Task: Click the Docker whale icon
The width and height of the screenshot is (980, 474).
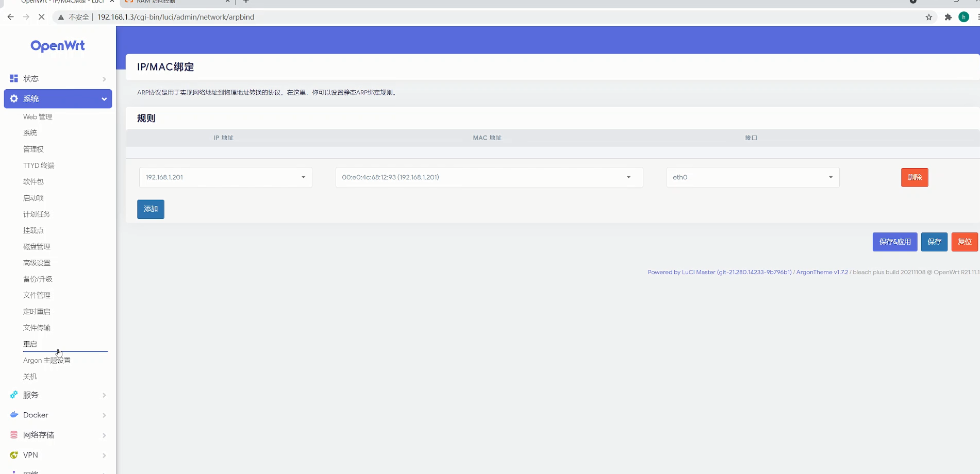Action: click(14, 415)
